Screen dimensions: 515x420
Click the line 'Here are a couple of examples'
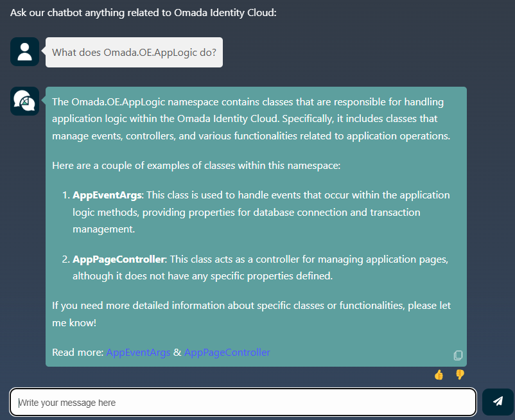(196, 165)
